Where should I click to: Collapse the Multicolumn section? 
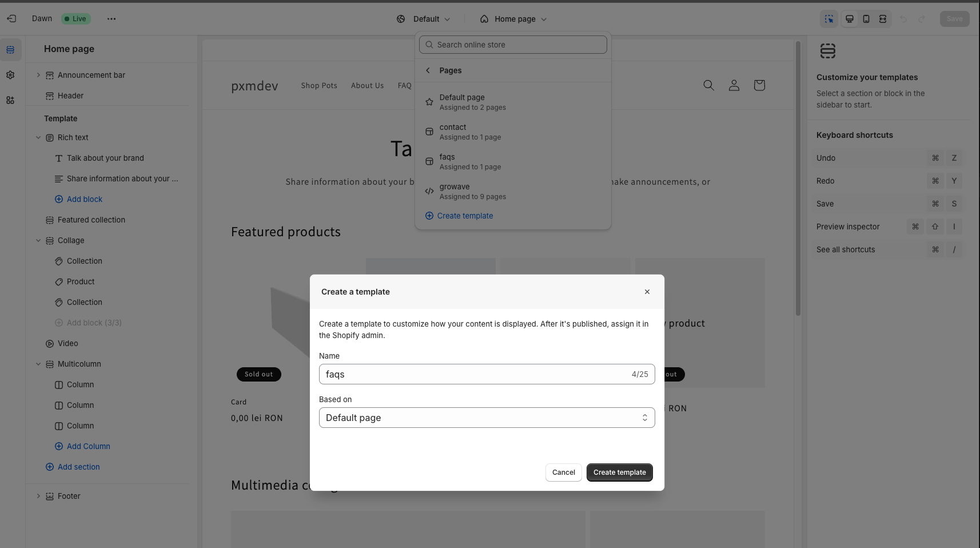(x=38, y=364)
